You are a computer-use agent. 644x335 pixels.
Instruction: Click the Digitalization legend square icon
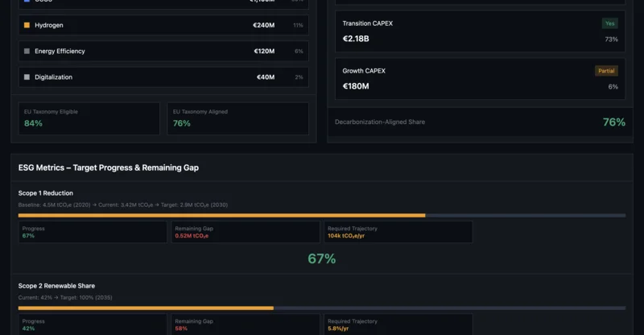click(x=27, y=77)
